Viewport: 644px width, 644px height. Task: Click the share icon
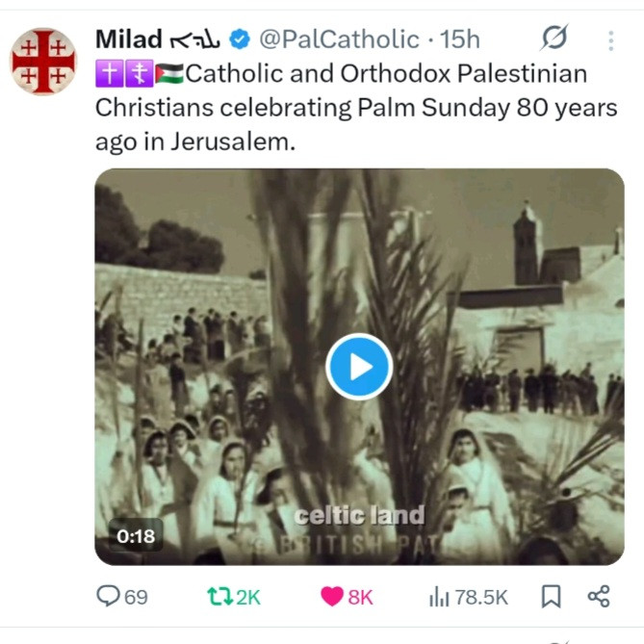598,597
